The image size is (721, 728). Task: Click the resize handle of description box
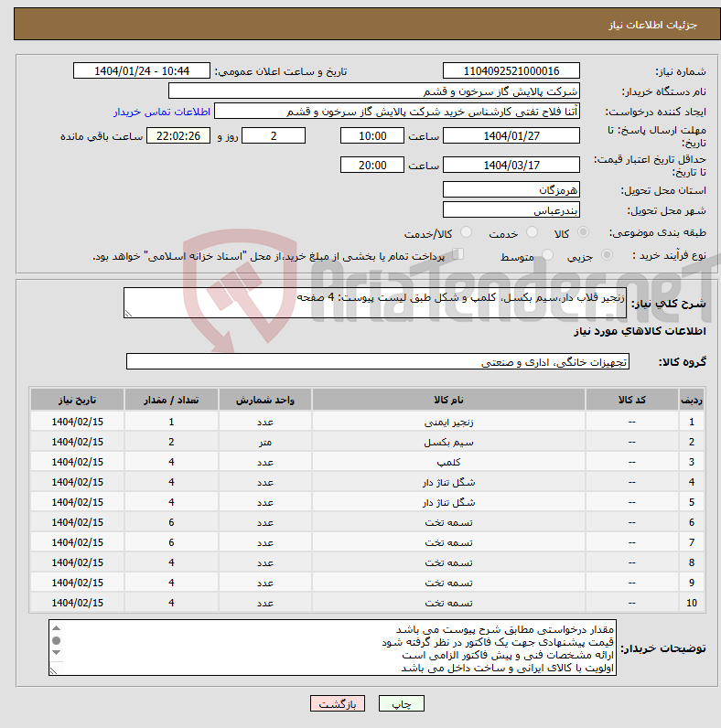[129, 314]
